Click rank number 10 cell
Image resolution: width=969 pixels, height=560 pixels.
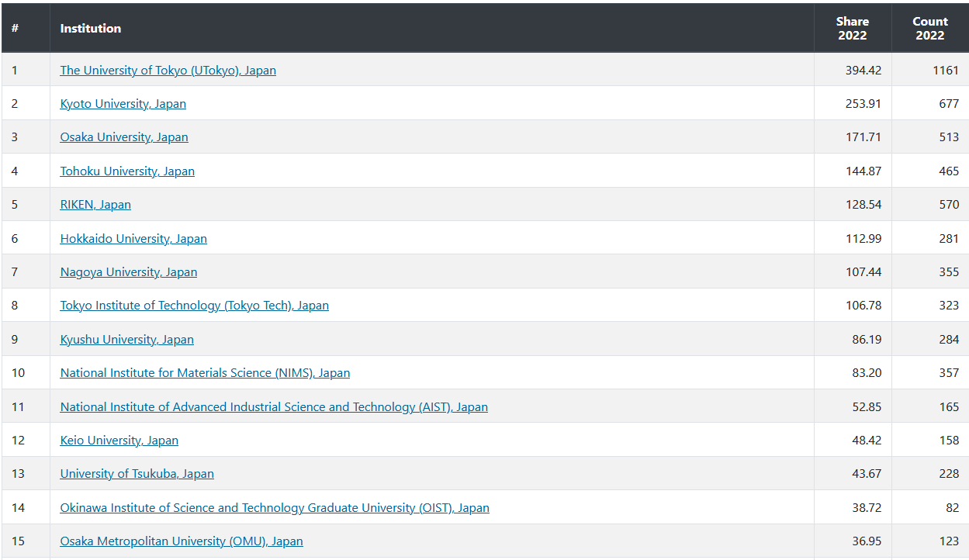[26, 373]
